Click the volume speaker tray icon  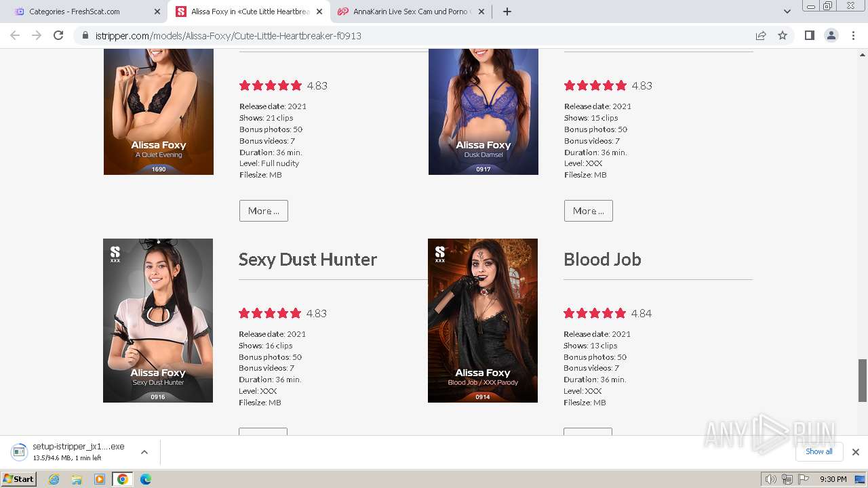tap(770, 479)
